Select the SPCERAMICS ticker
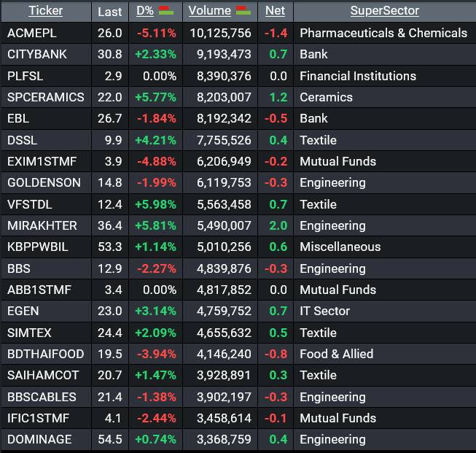Viewport: 476px width, 453px height. coord(45,97)
